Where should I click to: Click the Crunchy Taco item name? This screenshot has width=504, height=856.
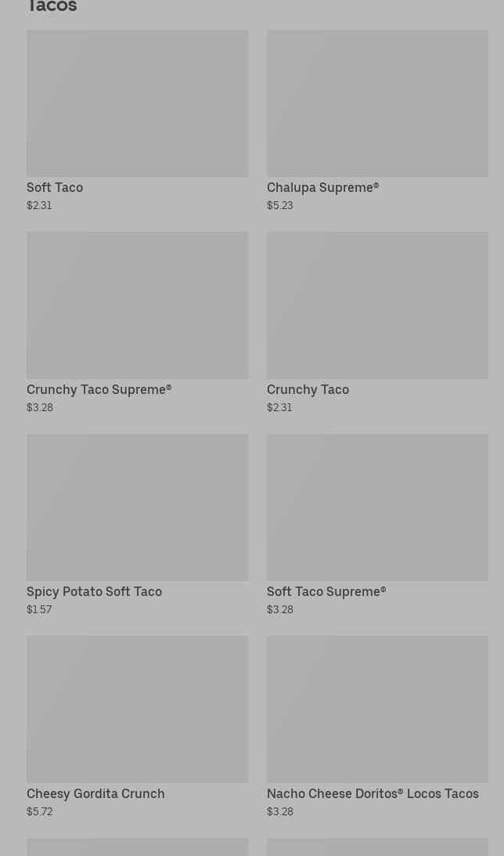tap(308, 390)
